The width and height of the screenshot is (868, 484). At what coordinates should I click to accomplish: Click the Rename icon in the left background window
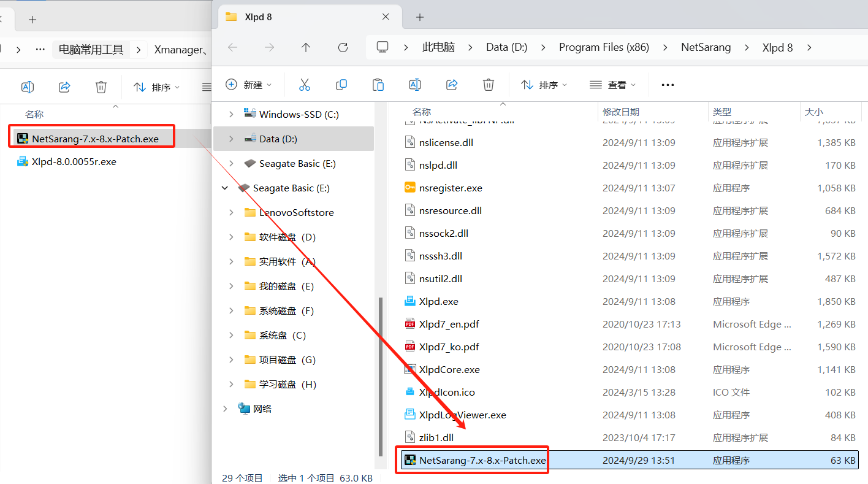coord(27,87)
